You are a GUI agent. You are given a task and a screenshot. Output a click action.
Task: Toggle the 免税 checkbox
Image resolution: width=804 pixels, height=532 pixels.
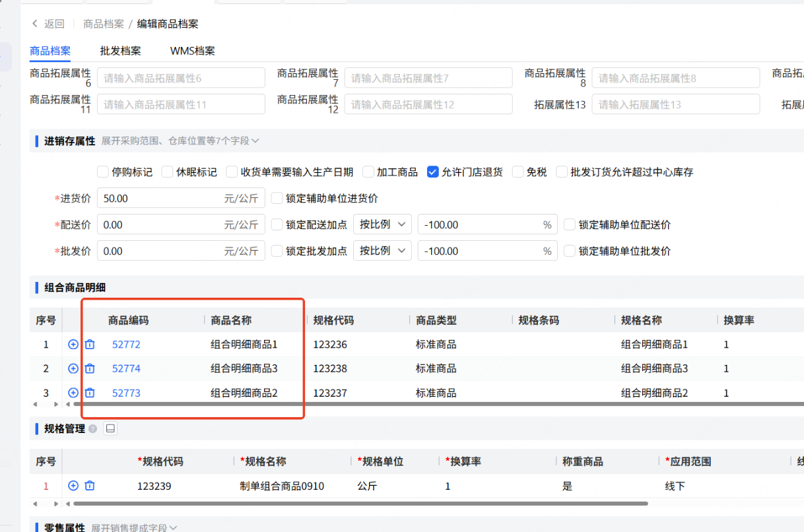tap(518, 172)
